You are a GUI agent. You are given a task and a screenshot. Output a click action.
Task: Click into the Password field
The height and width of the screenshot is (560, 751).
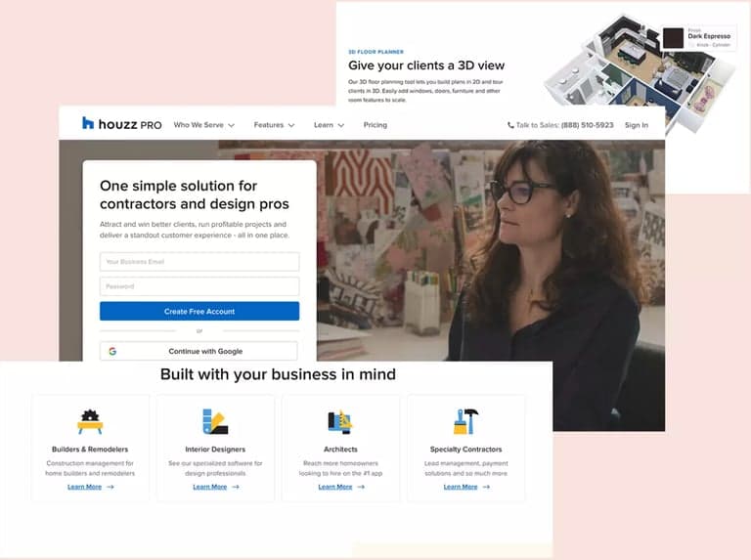[x=199, y=286]
